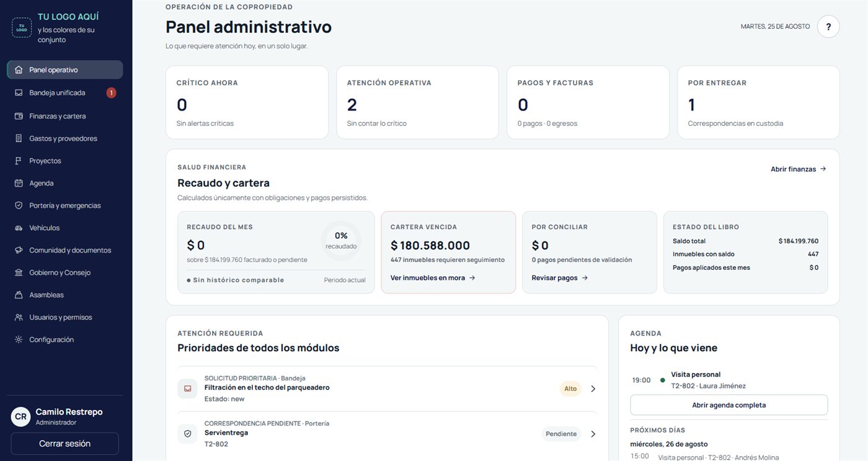This screenshot has height=461, width=868.
Task: Click the Inmuebles con saldo 447 value
Action: click(813, 254)
